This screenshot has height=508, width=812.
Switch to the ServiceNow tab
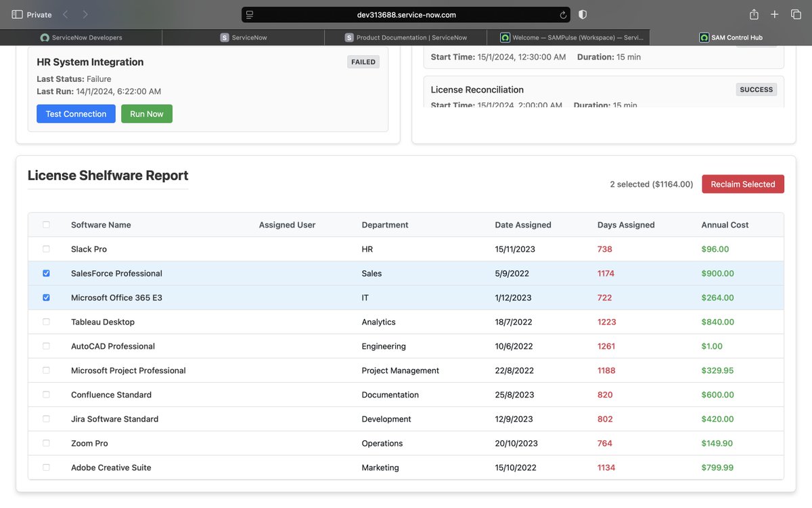click(x=244, y=38)
